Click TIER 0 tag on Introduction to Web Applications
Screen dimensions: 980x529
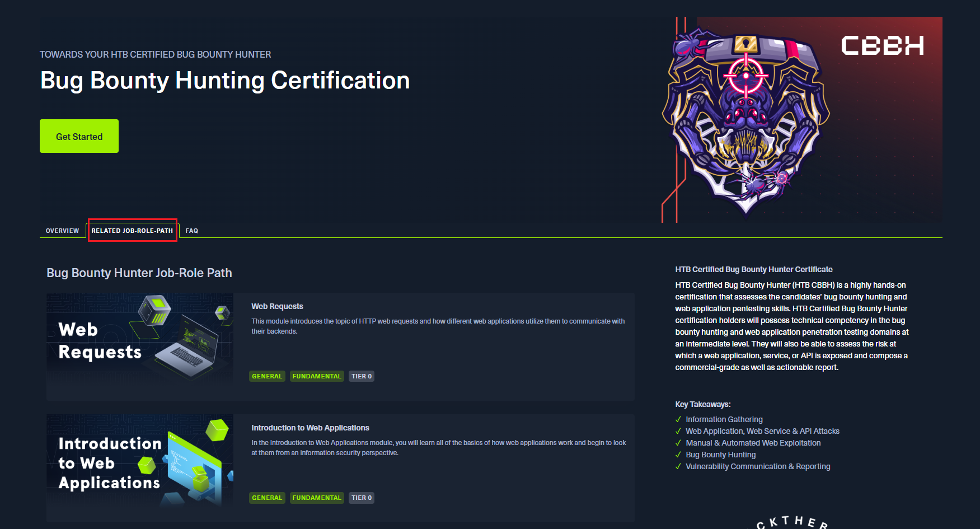362,498
